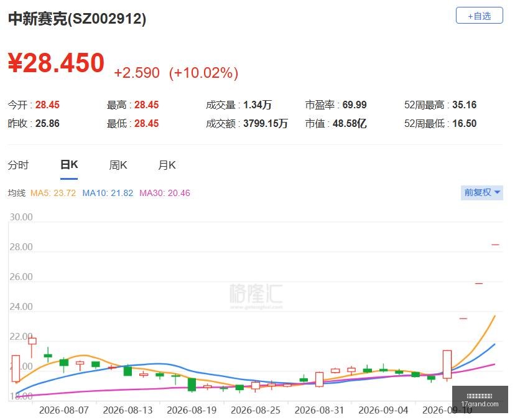Click the 30.00 price axis label
The image size is (515, 420).
[21, 217]
